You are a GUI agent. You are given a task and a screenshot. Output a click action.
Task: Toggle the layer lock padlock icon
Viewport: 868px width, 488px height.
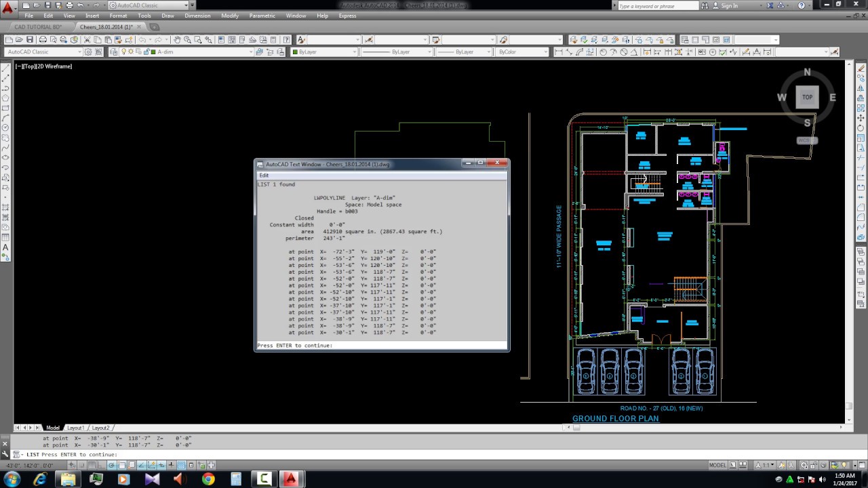146,52
